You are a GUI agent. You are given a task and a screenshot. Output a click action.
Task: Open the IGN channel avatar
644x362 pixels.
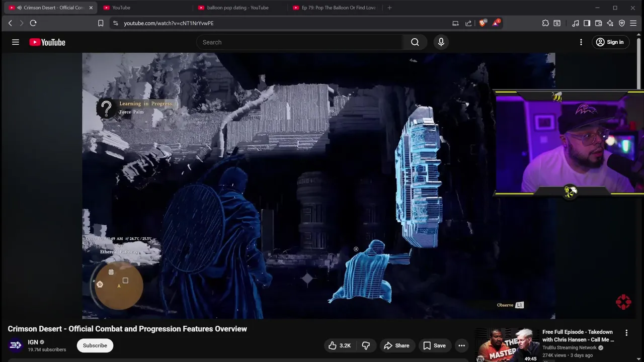pos(16,345)
